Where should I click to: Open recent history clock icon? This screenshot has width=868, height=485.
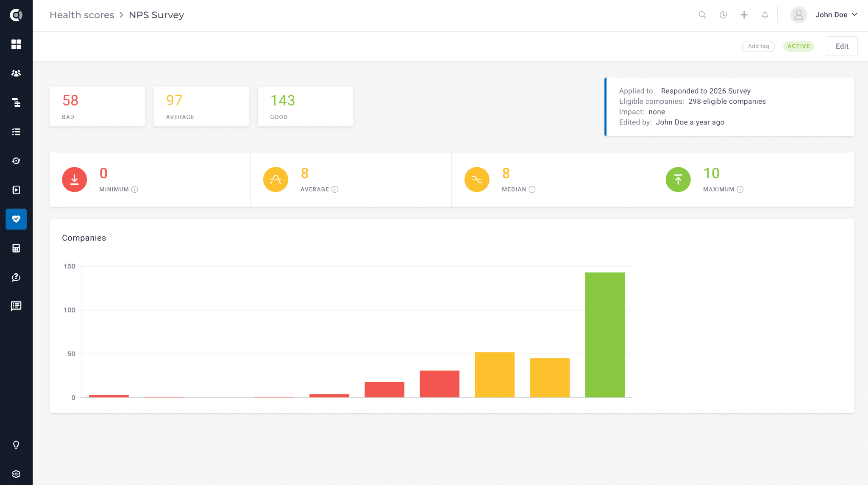coord(723,15)
